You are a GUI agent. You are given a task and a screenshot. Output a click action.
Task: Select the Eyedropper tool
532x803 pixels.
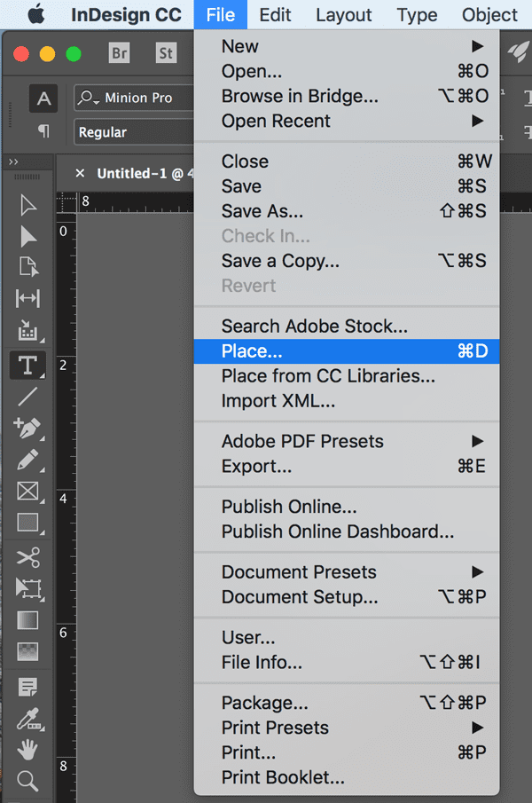click(x=27, y=719)
